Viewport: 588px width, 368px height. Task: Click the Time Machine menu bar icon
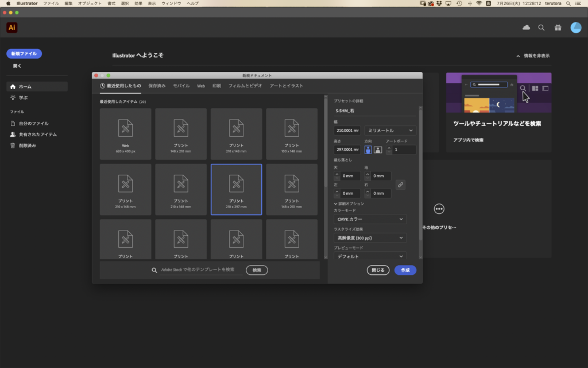point(459,3)
